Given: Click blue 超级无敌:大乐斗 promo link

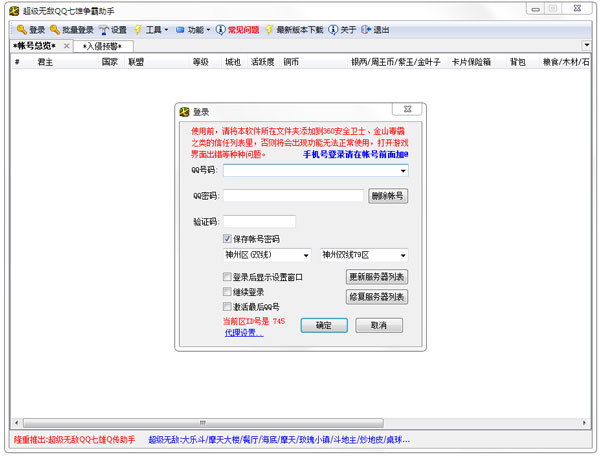Looking at the screenshot, I should (x=279, y=440).
